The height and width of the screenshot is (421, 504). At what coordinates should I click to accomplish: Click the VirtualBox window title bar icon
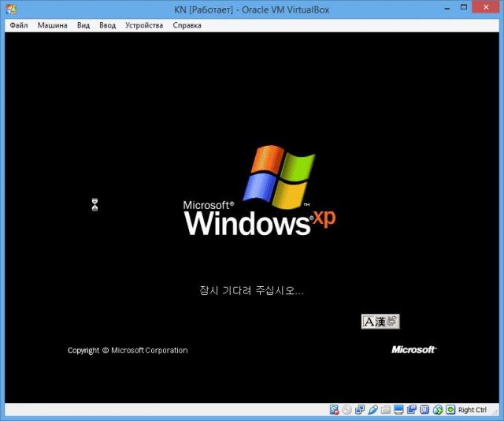pos(11,9)
